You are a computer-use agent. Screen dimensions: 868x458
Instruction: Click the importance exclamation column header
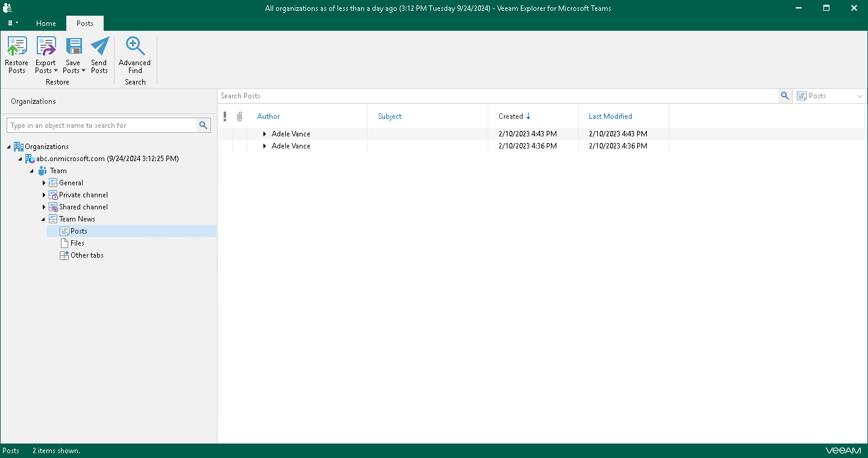225,116
